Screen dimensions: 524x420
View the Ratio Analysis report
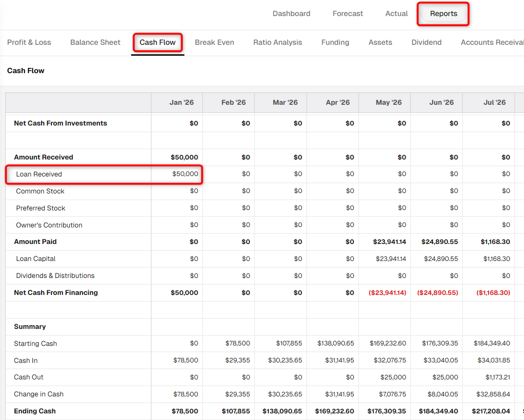point(277,42)
